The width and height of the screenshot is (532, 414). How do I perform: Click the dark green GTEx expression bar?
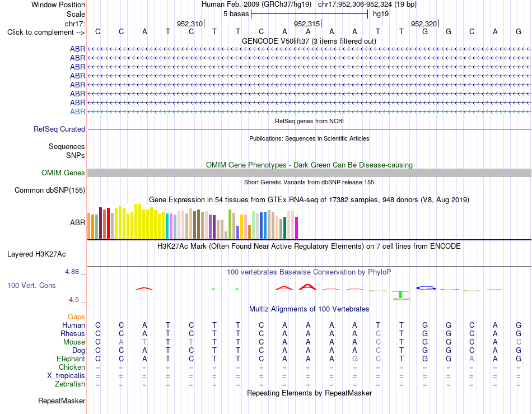284,228
